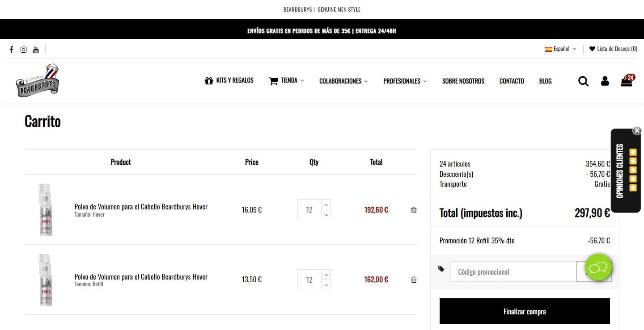Open the Kits y Regalos menu item
The height and width of the screenshot is (330, 644).
pos(229,81)
